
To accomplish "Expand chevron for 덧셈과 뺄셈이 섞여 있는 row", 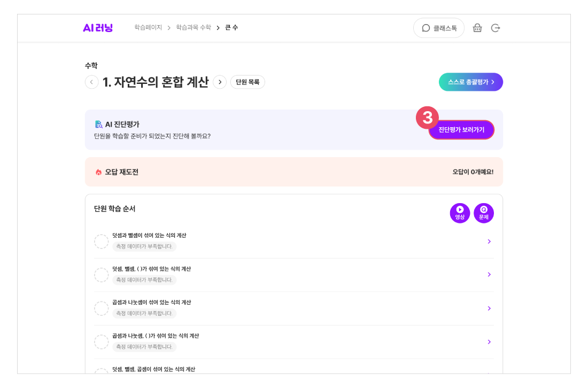I will click(489, 242).
